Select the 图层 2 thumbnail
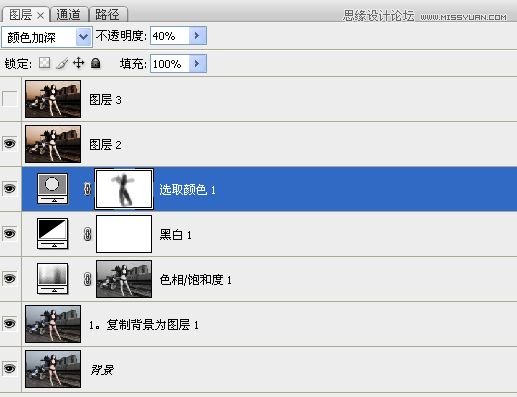Image resolution: width=517 pixels, height=397 pixels. coord(53,144)
